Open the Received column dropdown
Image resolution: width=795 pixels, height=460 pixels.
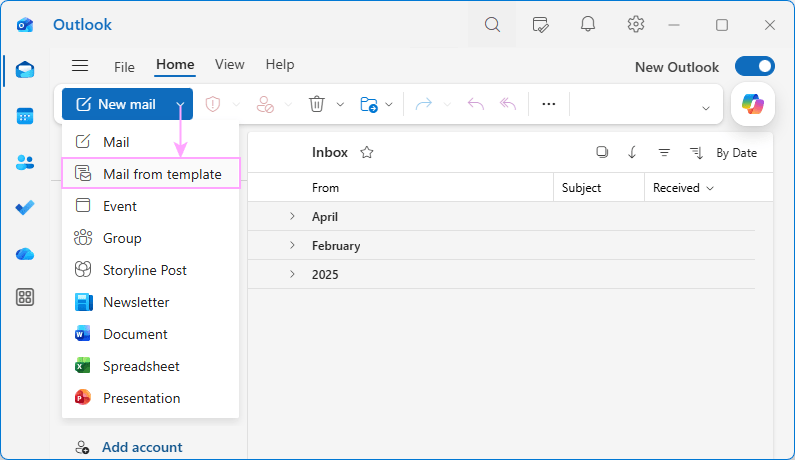[710, 188]
